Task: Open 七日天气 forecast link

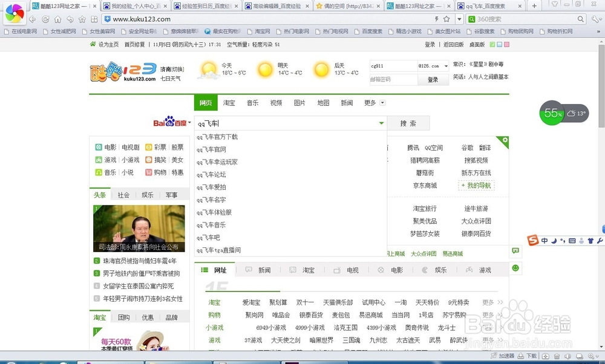Action: pos(170,78)
